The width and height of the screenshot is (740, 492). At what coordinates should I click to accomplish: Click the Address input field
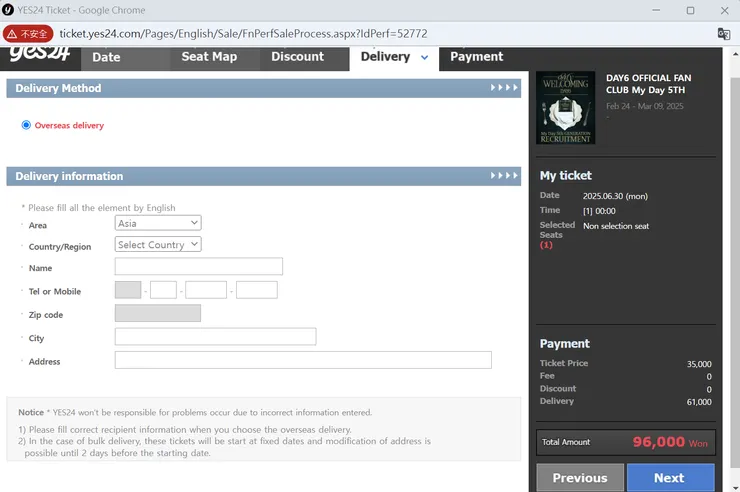[303, 360]
